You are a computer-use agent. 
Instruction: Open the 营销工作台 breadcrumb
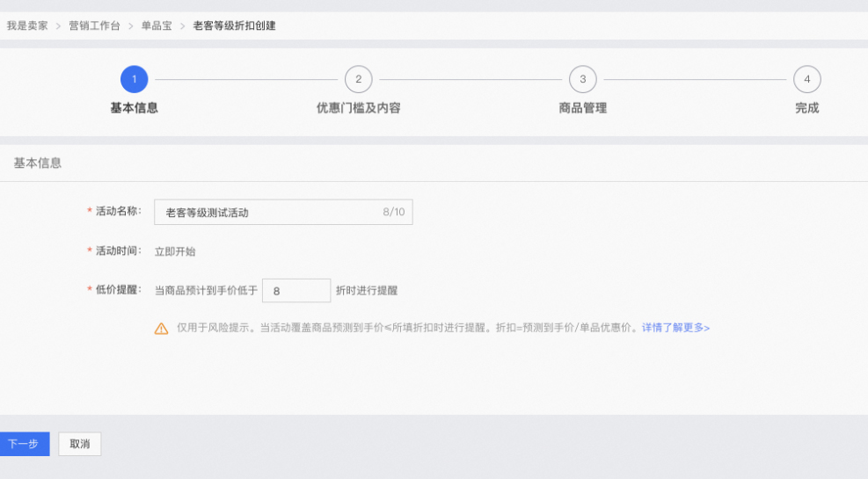94,25
